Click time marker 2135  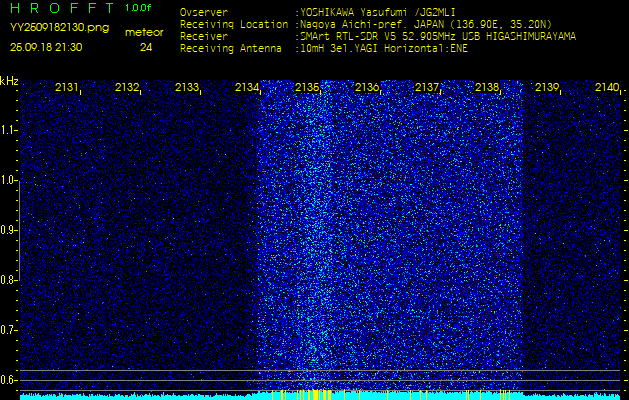307,87
